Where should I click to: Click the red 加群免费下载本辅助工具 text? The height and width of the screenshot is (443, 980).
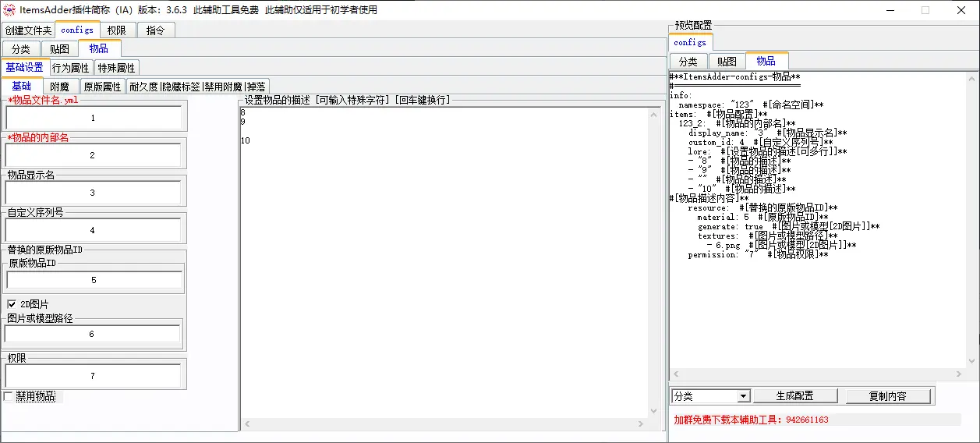coord(751,420)
